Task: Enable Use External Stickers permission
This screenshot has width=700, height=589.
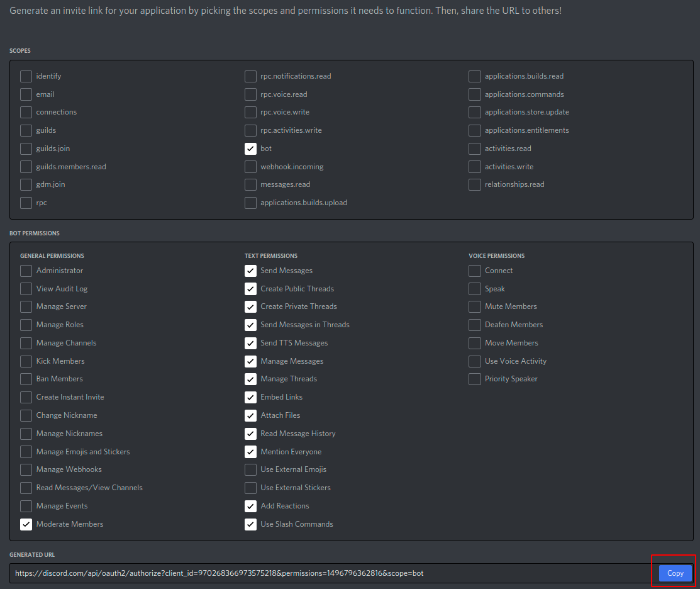Action: (250, 488)
